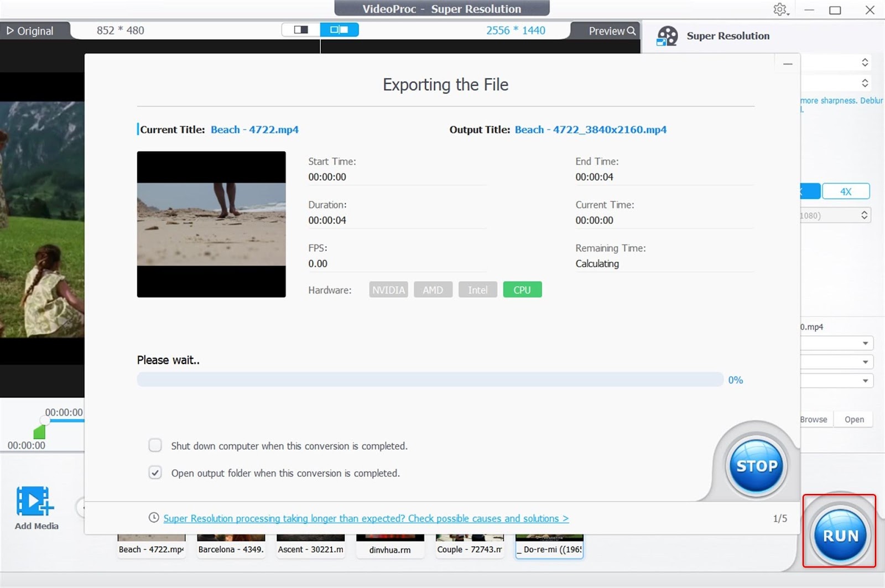The height and width of the screenshot is (588, 885).
Task: Click the Browse button
Action: pos(813,419)
